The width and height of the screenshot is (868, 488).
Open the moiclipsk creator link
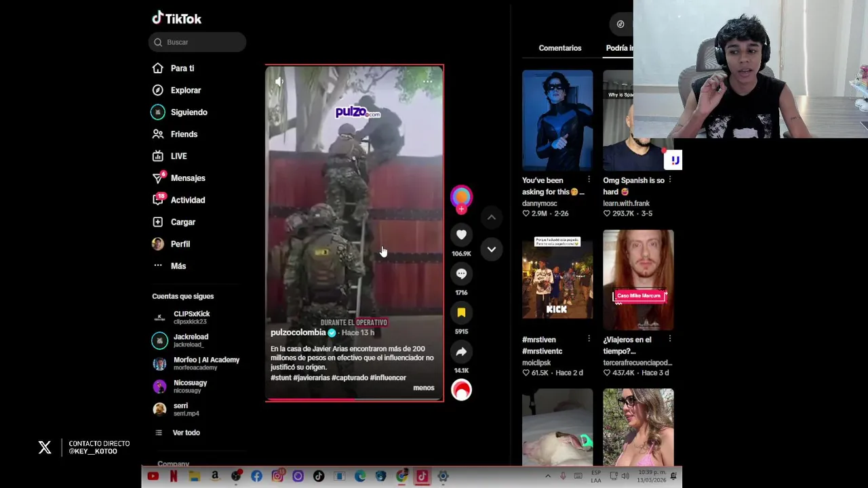(x=536, y=363)
